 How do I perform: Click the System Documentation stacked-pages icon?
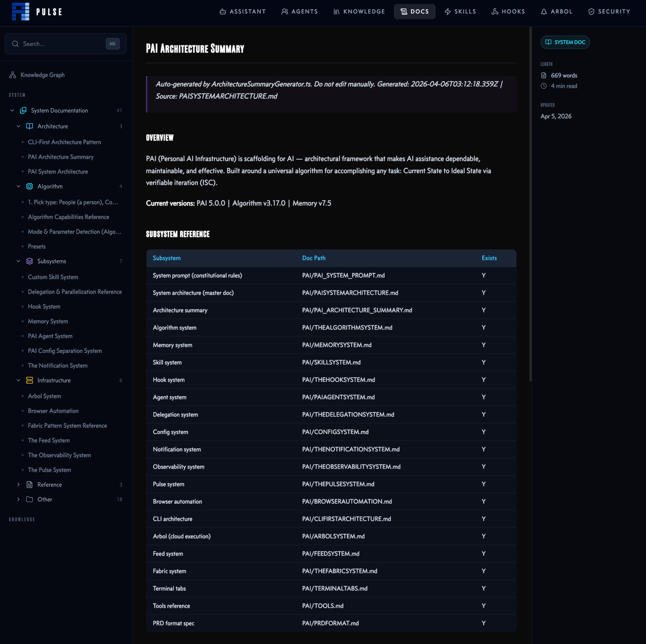(23, 110)
